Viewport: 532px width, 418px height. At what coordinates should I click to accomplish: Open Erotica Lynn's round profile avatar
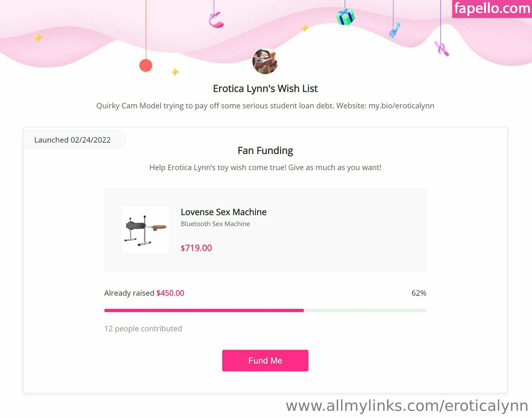click(265, 61)
